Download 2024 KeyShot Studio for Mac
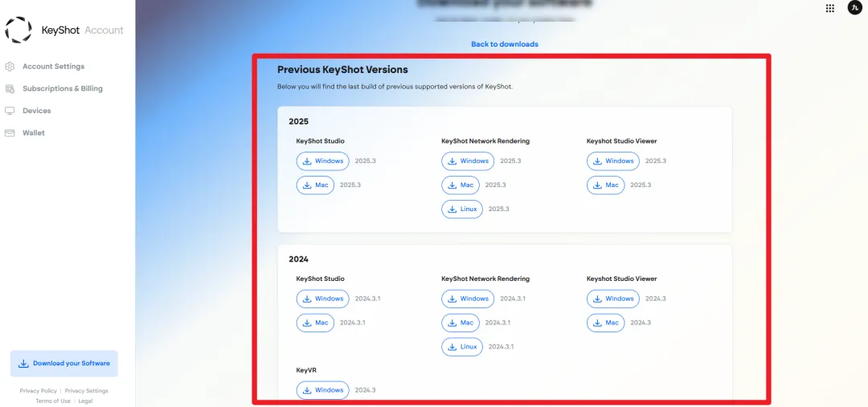Viewport: 868px width, 407px height. pos(316,323)
